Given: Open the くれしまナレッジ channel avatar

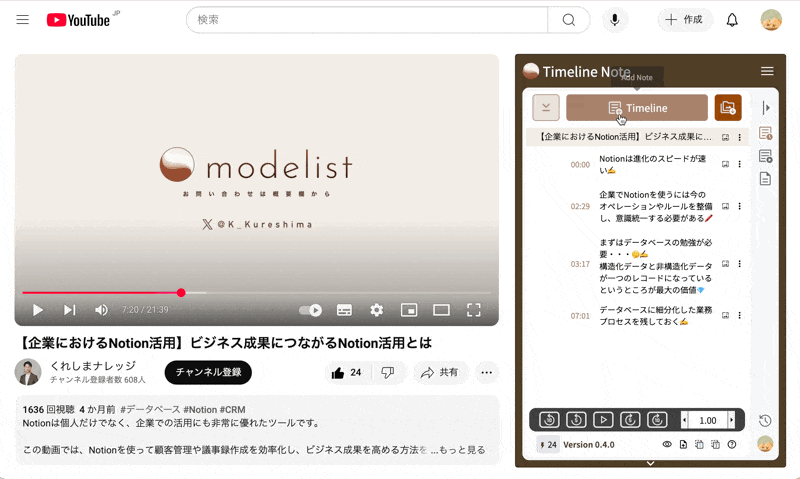Looking at the screenshot, I should click(28, 372).
